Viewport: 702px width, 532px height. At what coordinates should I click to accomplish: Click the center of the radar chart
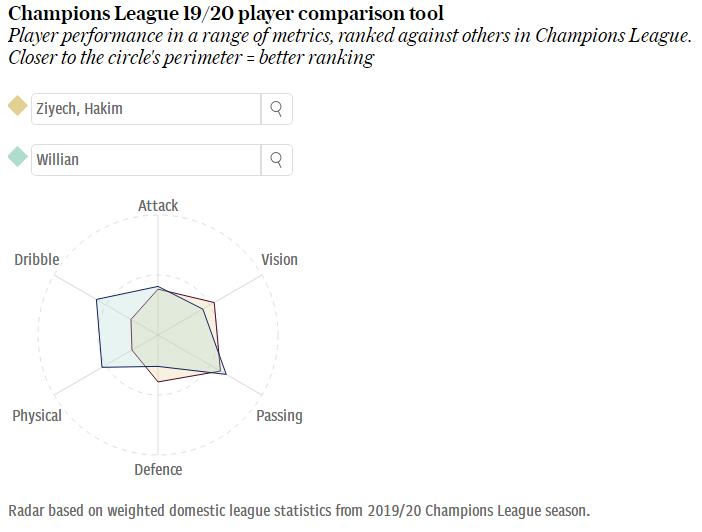(x=158, y=335)
